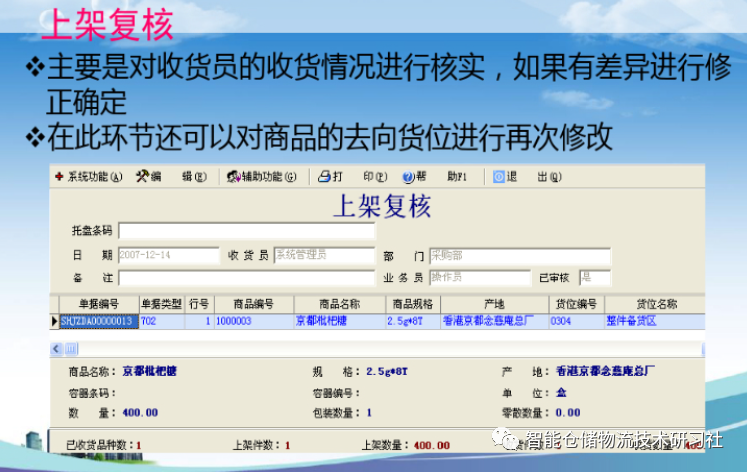This screenshot has height=472, width=747.
Task: Click the 产地 column header
Action: 495,304
